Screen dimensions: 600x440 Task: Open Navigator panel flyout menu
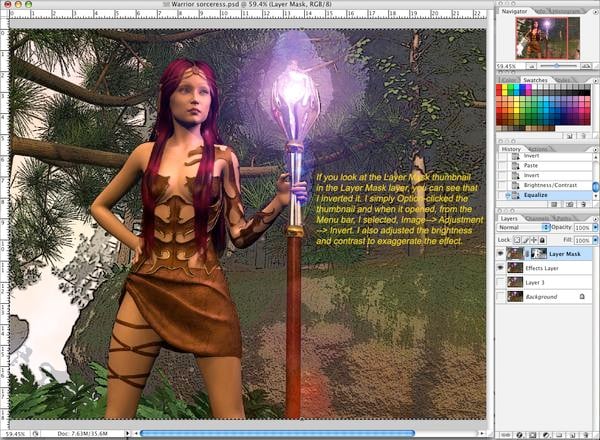pyautogui.click(x=595, y=12)
